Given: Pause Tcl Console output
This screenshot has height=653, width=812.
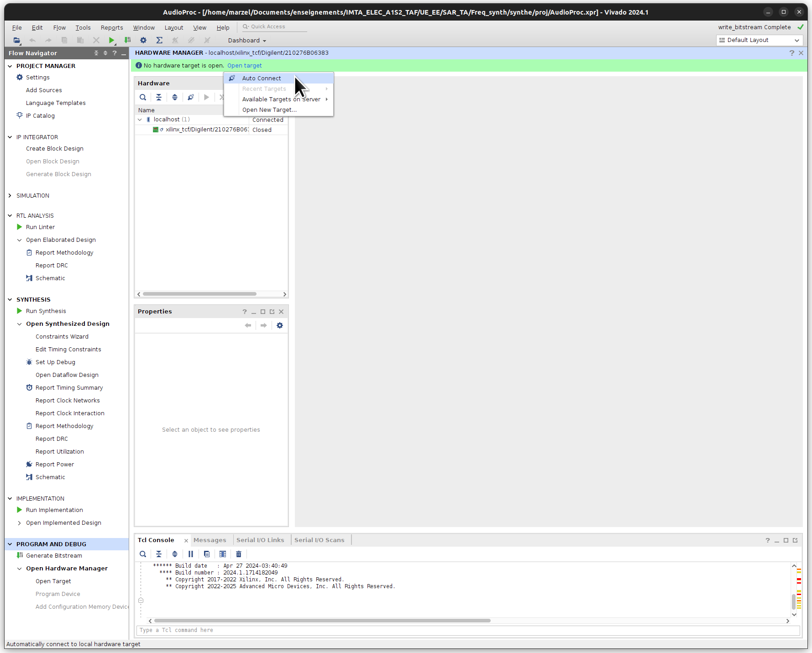Looking at the screenshot, I should pos(191,554).
